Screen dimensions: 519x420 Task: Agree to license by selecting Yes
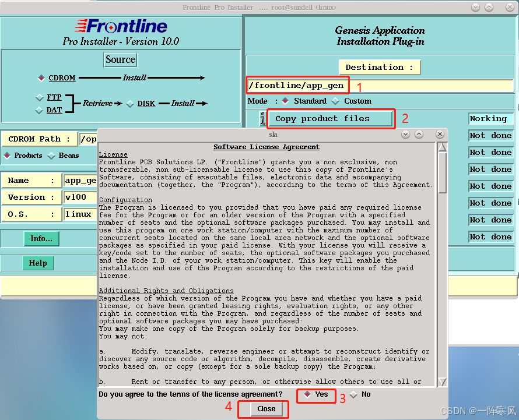point(307,394)
